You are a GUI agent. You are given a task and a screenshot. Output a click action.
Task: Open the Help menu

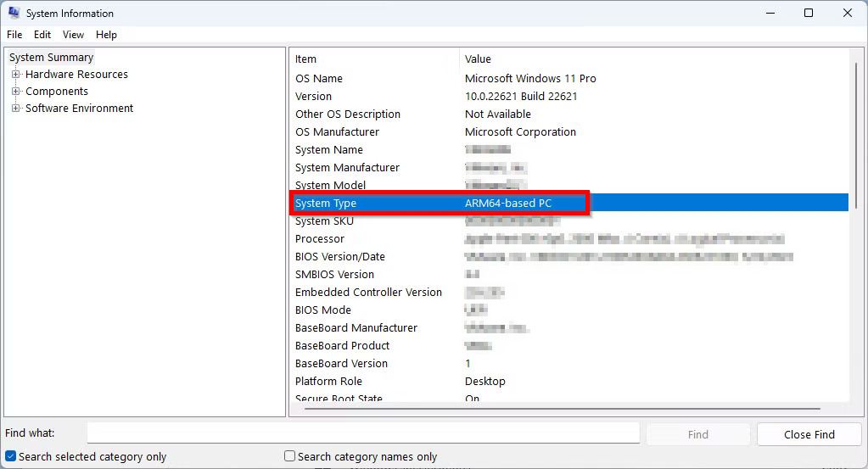point(106,35)
